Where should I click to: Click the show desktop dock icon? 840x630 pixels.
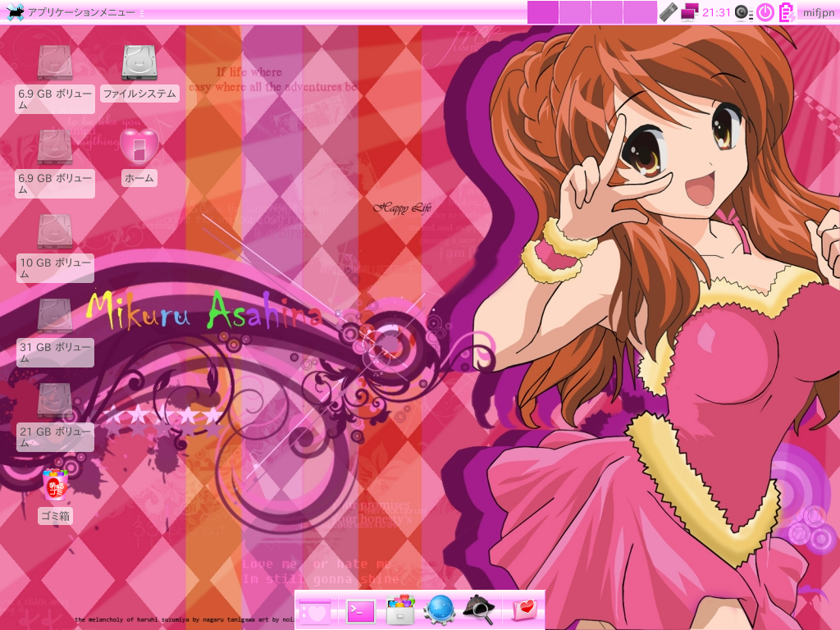pyautogui.click(x=314, y=611)
